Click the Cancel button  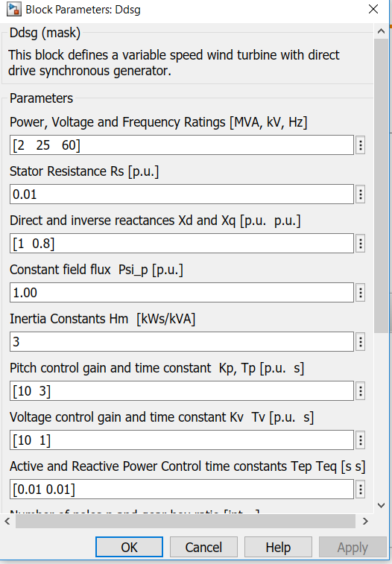(203, 547)
